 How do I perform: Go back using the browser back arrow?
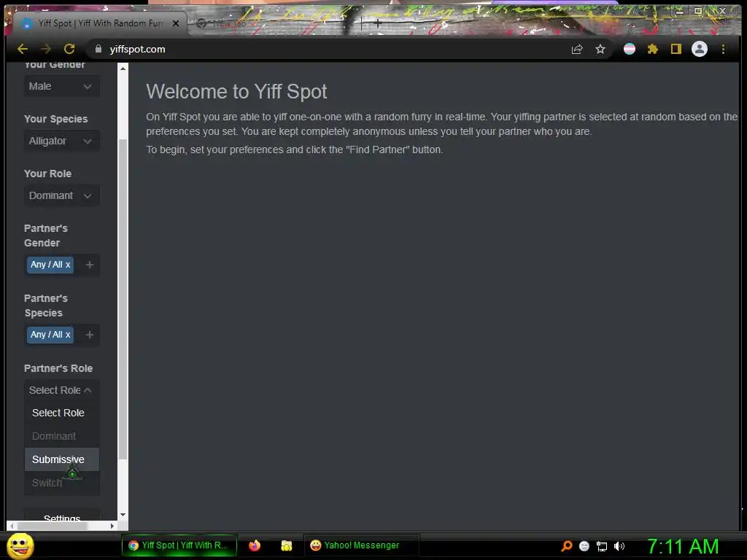click(x=23, y=49)
